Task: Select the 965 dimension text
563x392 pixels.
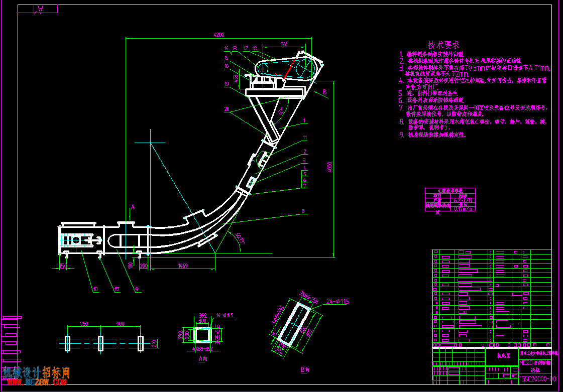Action: [284, 44]
